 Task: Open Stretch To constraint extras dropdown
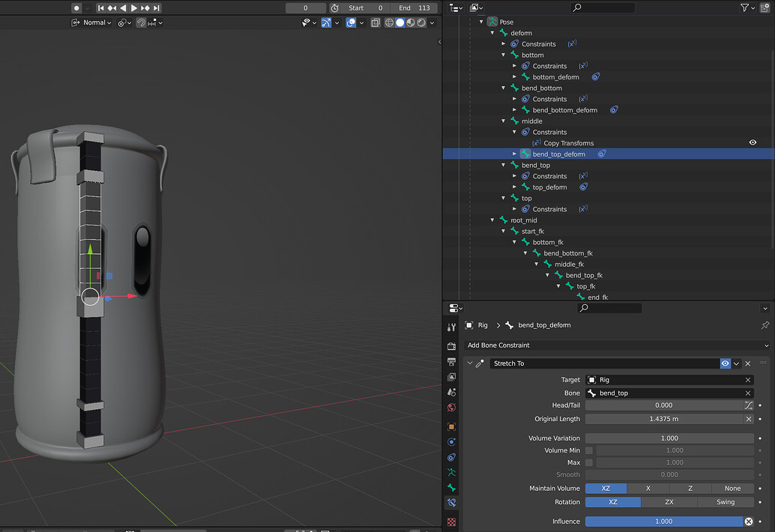click(737, 363)
